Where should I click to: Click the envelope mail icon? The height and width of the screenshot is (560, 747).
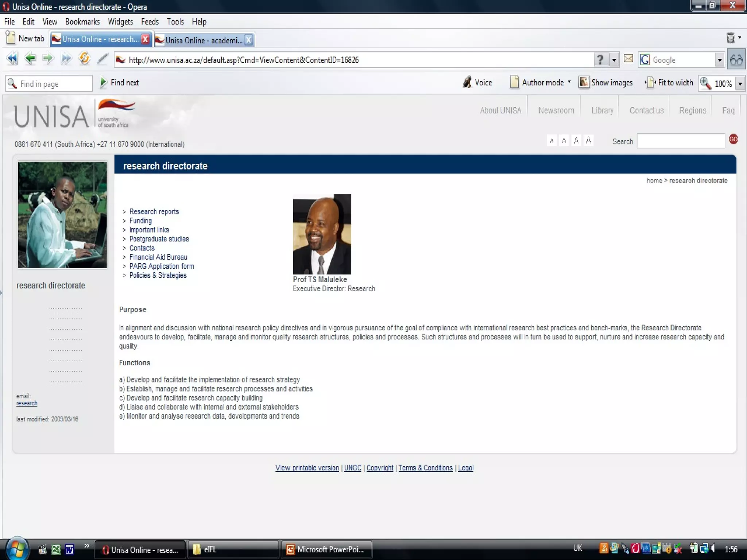click(x=628, y=59)
